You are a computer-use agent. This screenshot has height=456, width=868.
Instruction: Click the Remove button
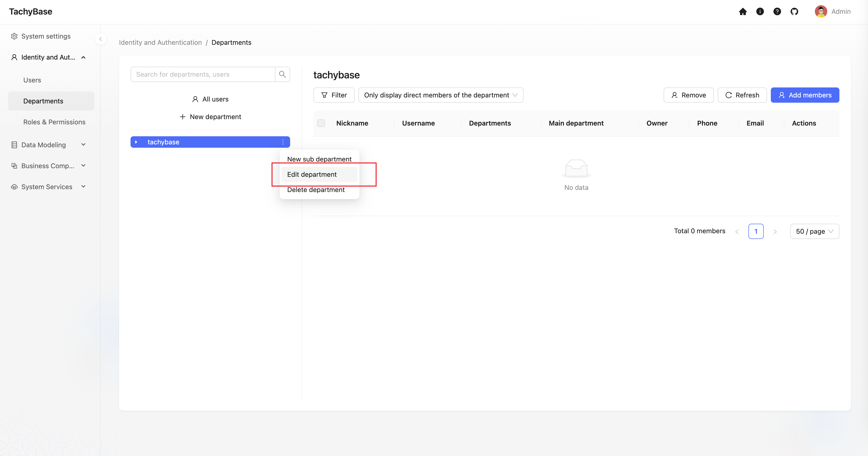tap(688, 95)
